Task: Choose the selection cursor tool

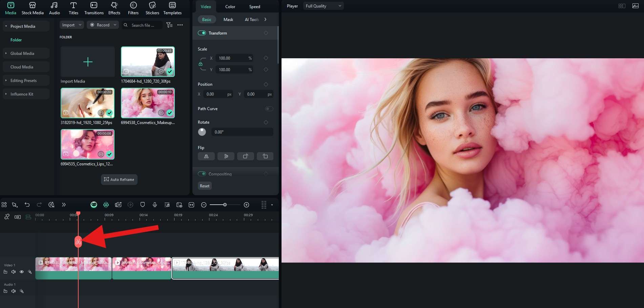Action: [x=15, y=205]
